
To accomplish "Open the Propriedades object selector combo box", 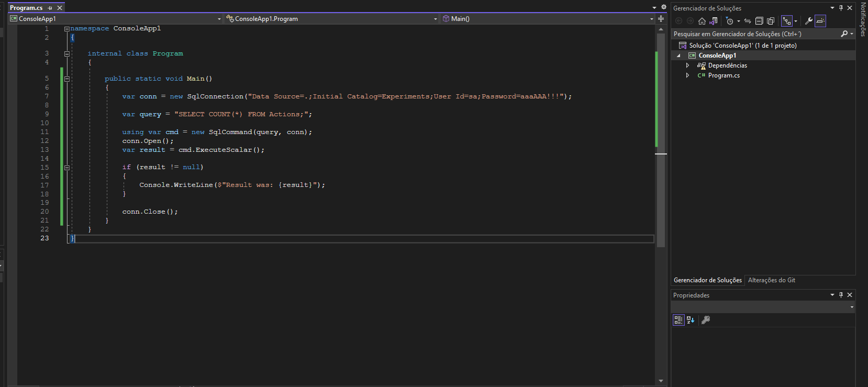I will pos(763,307).
